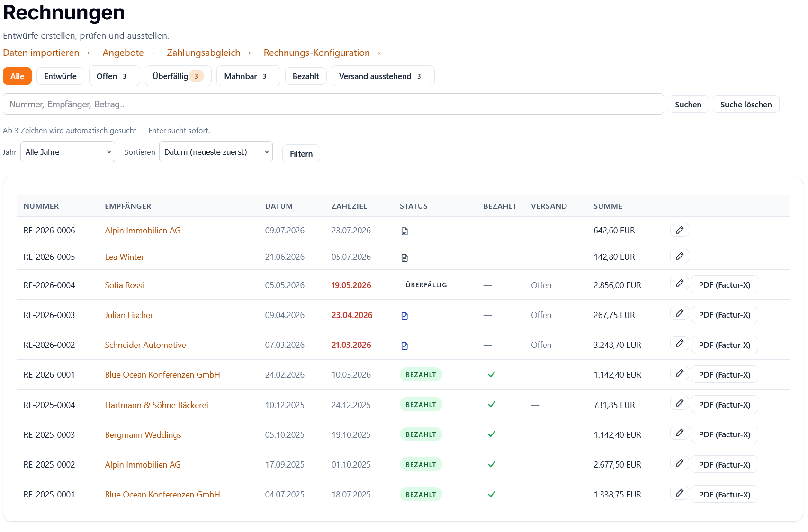Viewport: 808px width, 532px height.
Task: Click draft document status icon for RE-2026-0006
Action: pos(404,231)
